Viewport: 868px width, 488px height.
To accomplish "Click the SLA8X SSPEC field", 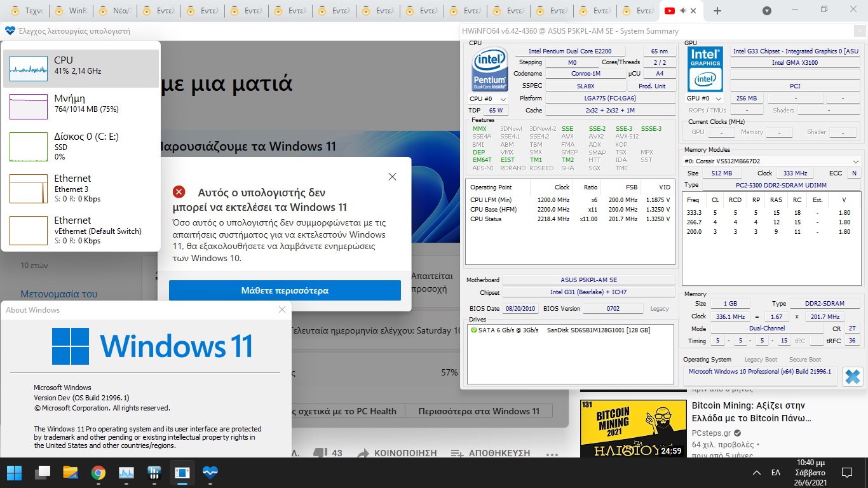I will [585, 86].
